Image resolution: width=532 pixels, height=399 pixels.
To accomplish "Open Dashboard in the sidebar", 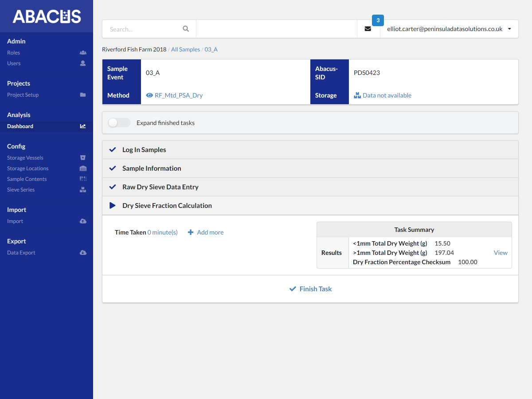I will [x=47, y=126].
